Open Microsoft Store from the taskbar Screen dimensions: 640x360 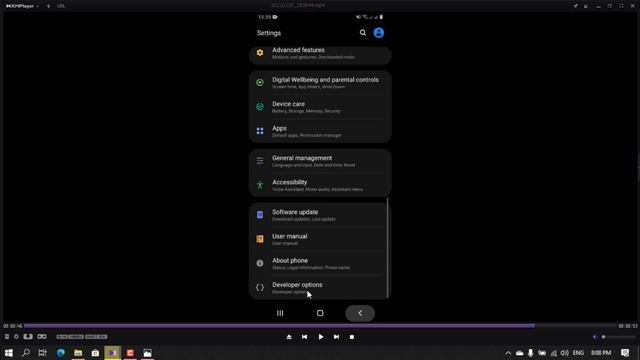tap(96, 353)
